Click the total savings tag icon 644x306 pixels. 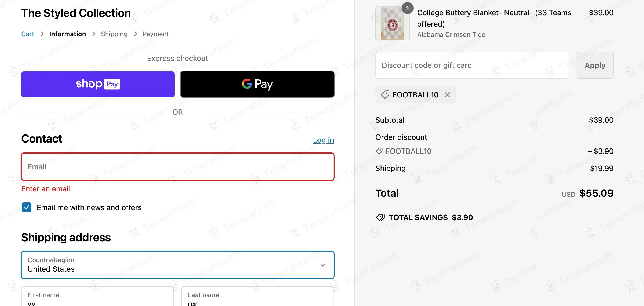coord(380,217)
